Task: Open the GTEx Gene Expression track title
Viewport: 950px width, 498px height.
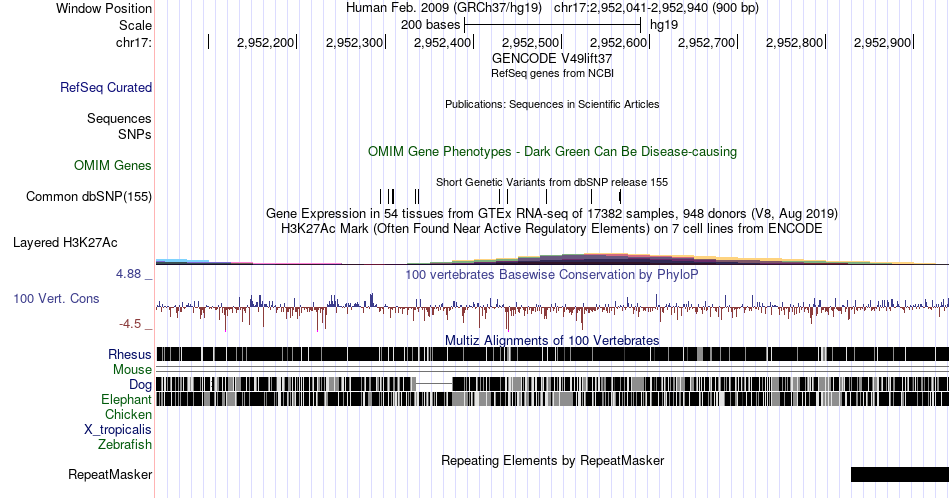Action: 552,213
